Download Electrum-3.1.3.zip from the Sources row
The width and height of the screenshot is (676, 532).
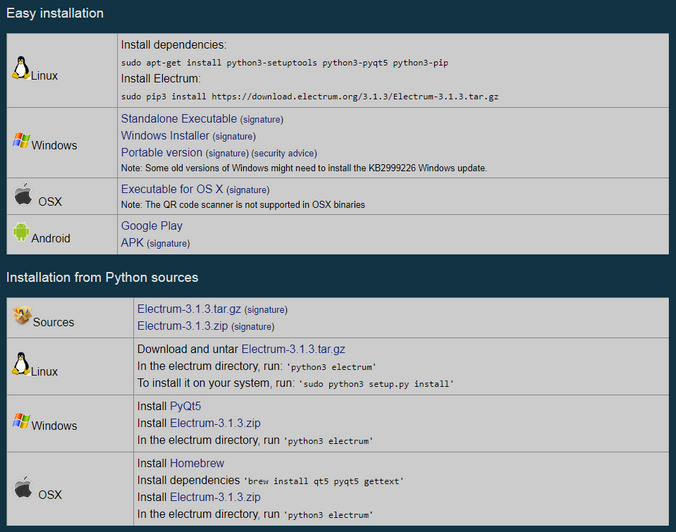[x=182, y=326]
